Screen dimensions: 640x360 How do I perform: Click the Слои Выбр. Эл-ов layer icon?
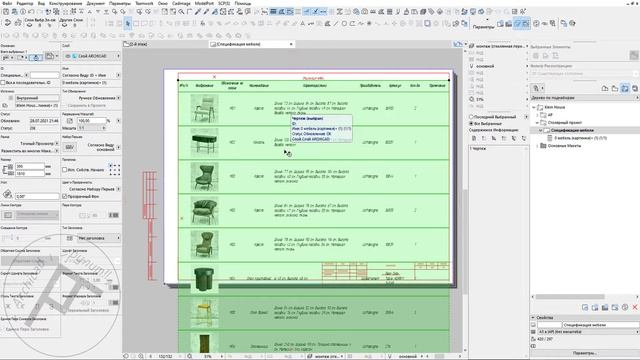click(x=29, y=25)
